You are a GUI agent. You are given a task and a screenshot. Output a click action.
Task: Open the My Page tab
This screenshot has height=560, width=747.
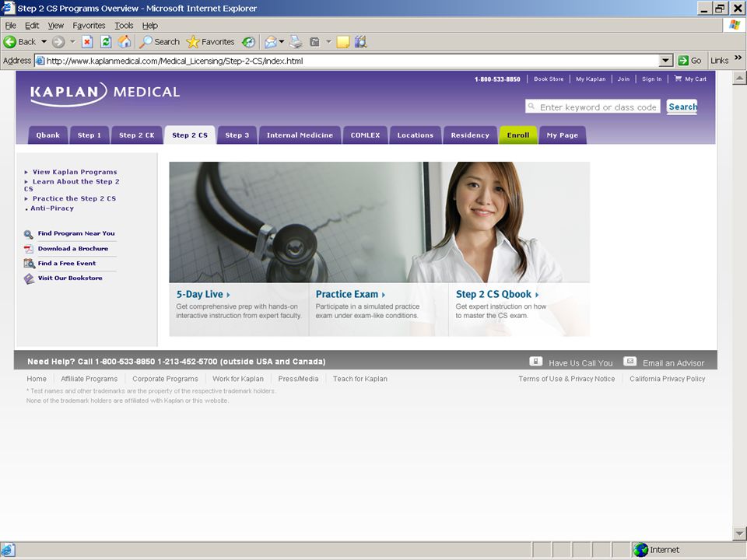click(563, 135)
